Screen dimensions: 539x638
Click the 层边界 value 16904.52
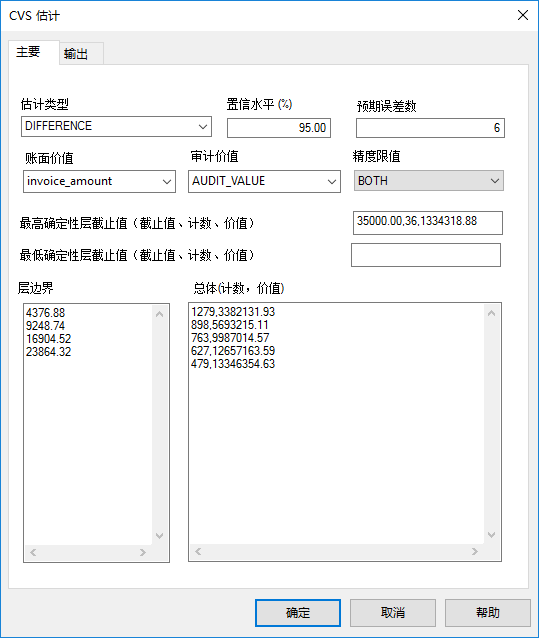click(48, 339)
